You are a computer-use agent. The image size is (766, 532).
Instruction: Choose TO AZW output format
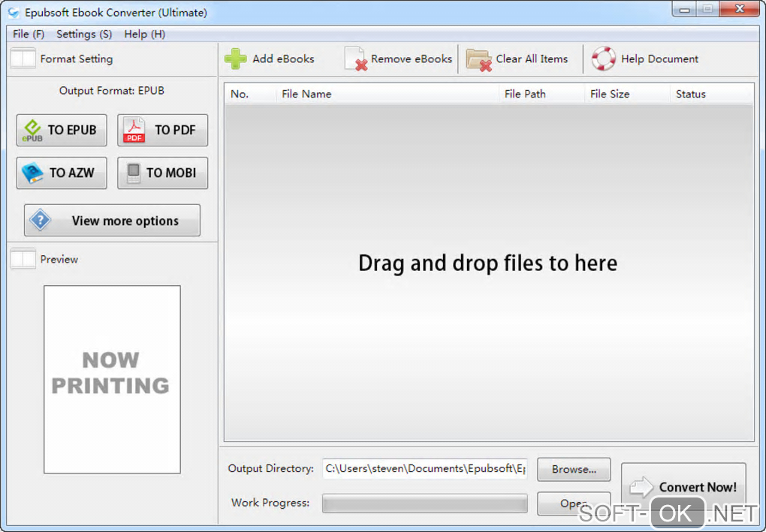(62, 173)
